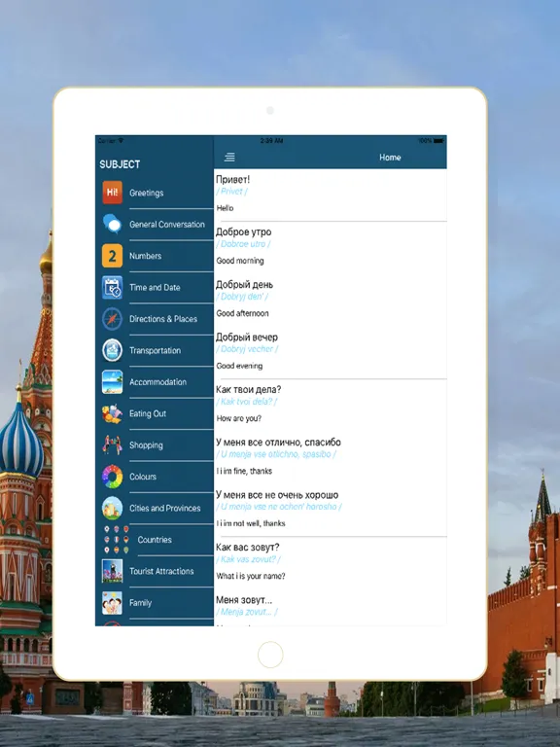The height and width of the screenshot is (747, 560).
Task: Open the Numbers subject
Action: point(155,256)
